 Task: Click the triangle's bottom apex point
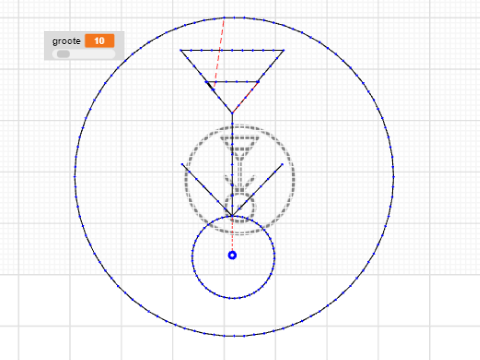(232, 113)
